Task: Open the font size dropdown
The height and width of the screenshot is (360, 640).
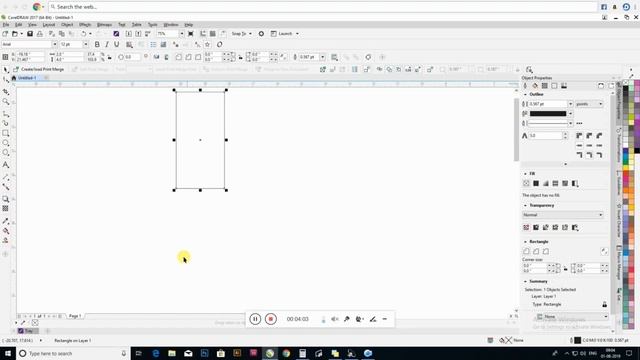Action: 86,44
